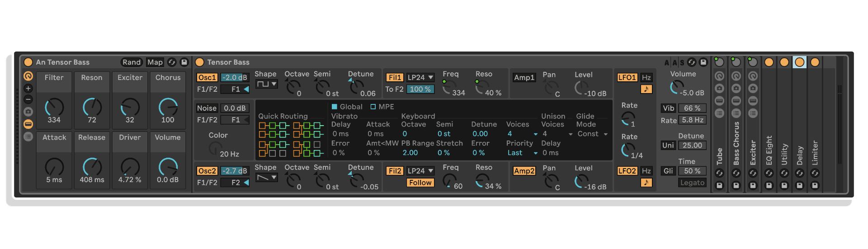Turn off the Delay device activator
The image size is (868, 249).
(799, 62)
